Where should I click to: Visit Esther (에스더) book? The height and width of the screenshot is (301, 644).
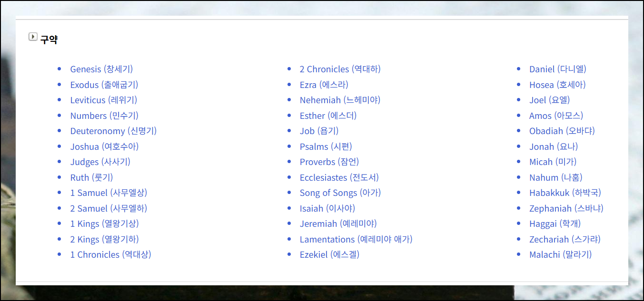pos(328,116)
